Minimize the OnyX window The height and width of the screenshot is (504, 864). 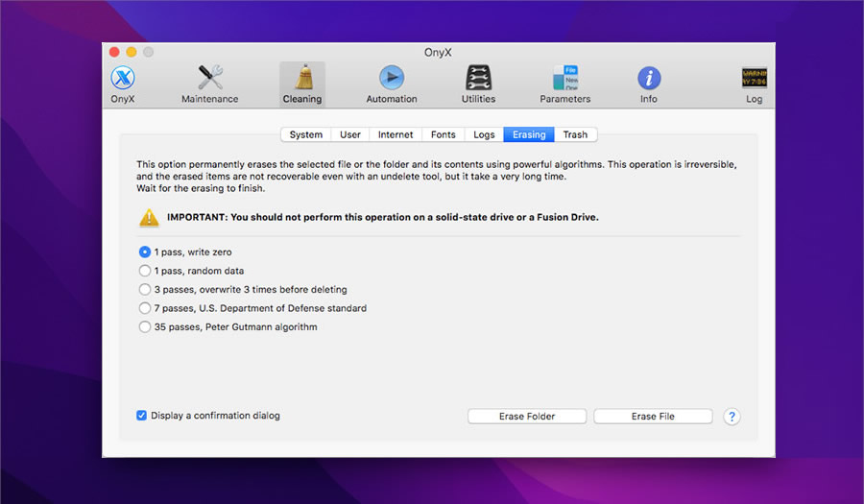[132, 52]
